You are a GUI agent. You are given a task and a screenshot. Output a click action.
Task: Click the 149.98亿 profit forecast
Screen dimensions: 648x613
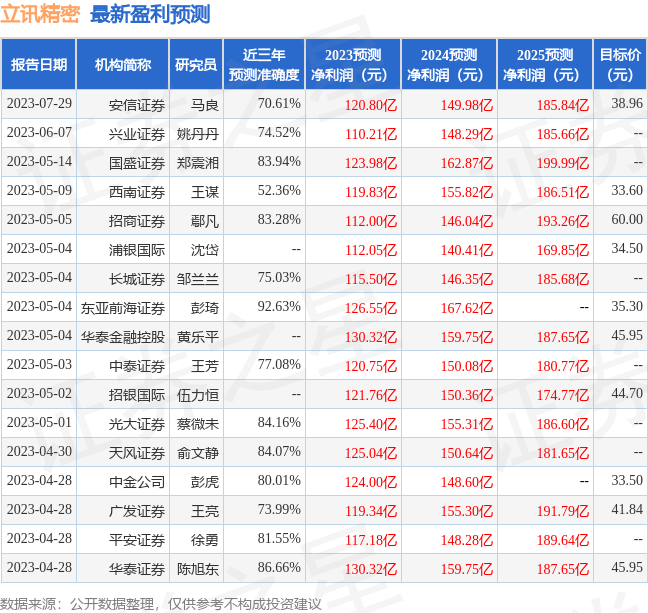pos(467,105)
